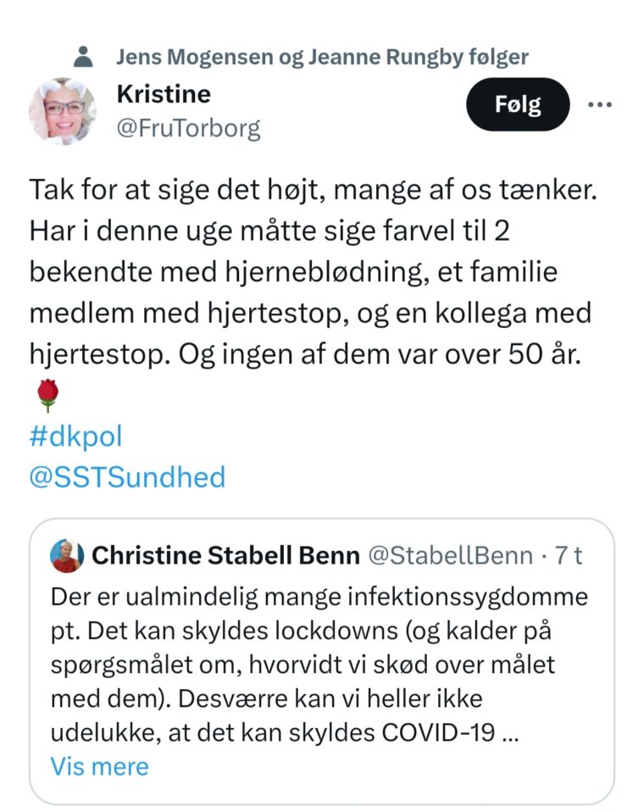
Task: Open the quoted tweet text about infektionssygdomme
Action: [x=319, y=661]
